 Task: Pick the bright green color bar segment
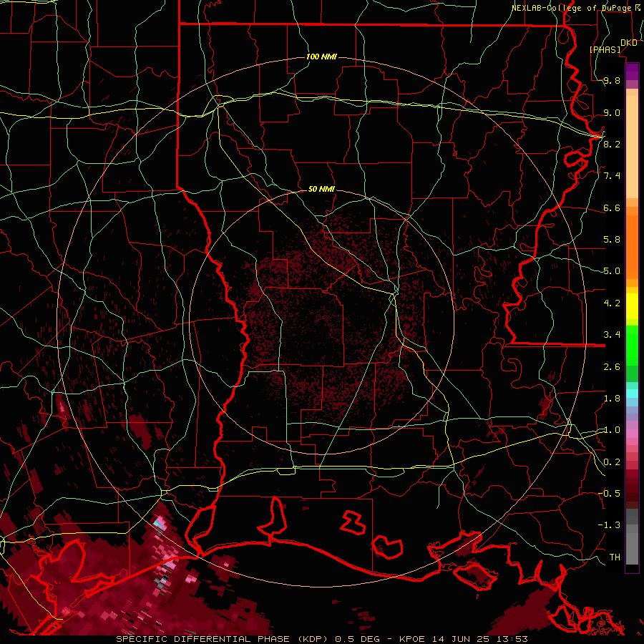[x=632, y=345]
